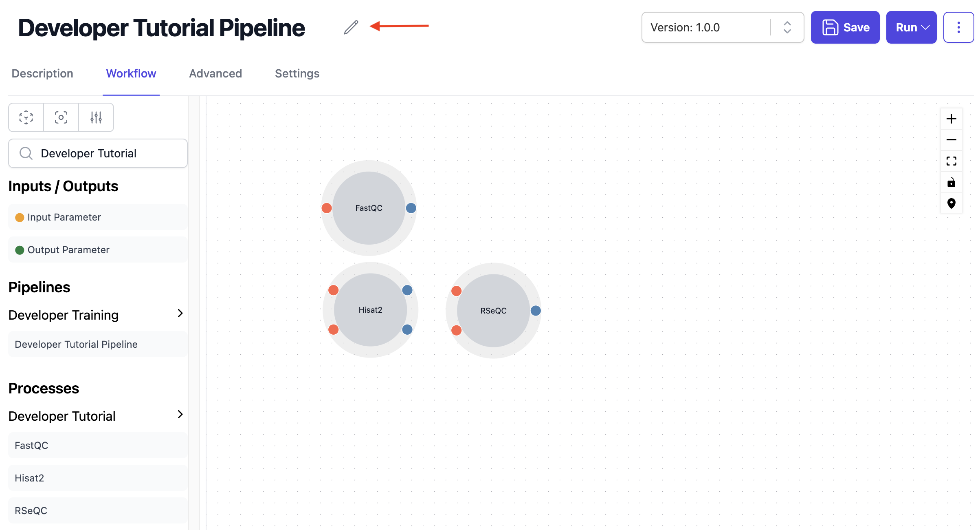Select Developer Tutorial Pipeline in the sidebar
The image size is (980, 530).
76,344
